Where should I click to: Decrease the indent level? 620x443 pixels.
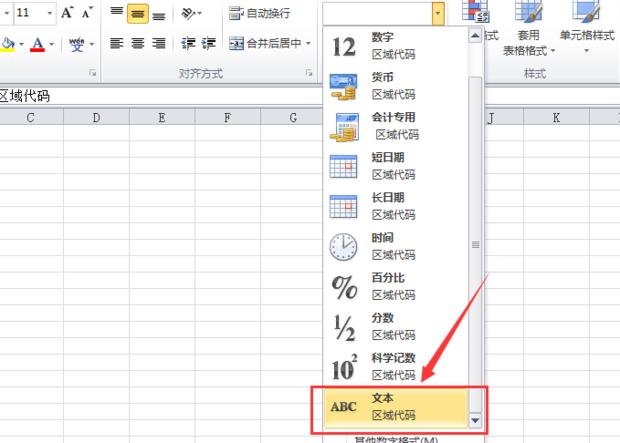point(188,43)
